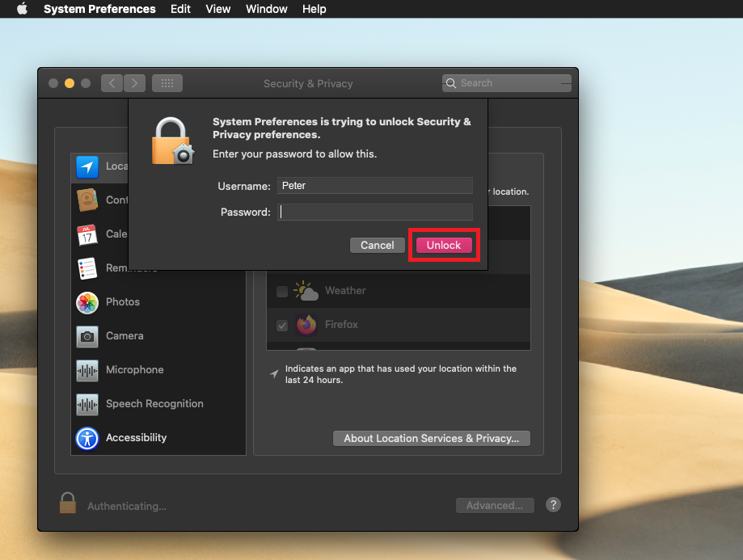Select the Photos icon in sidebar
The height and width of the screenshot is (560, 743).
tap(87, 302)
